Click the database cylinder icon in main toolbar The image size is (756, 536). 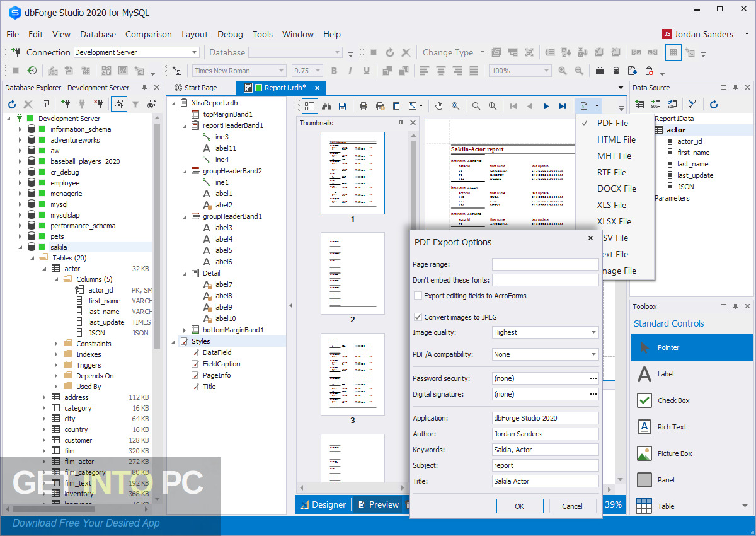click(x=616, y=71)
